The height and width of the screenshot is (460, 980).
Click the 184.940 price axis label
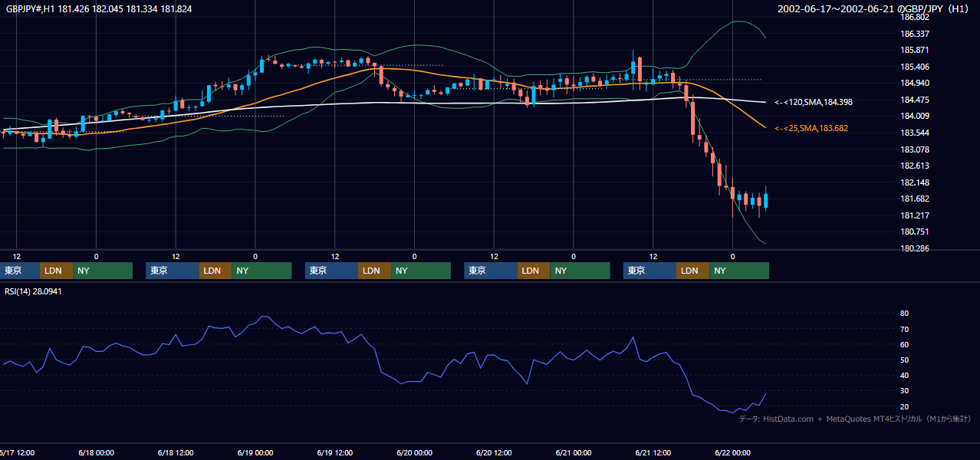coord(915,83)
